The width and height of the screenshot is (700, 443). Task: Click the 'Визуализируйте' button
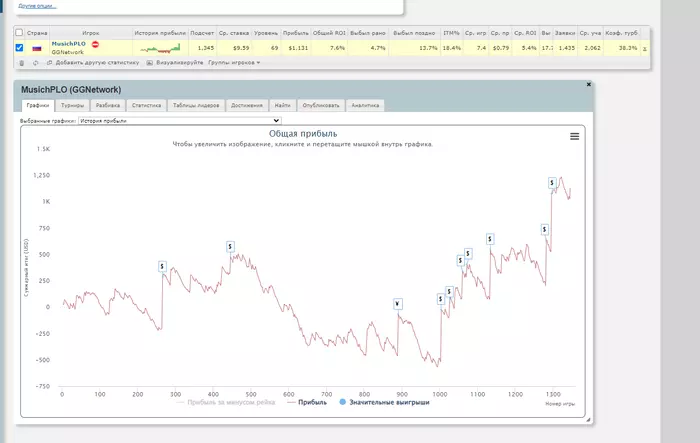(175, 63)
